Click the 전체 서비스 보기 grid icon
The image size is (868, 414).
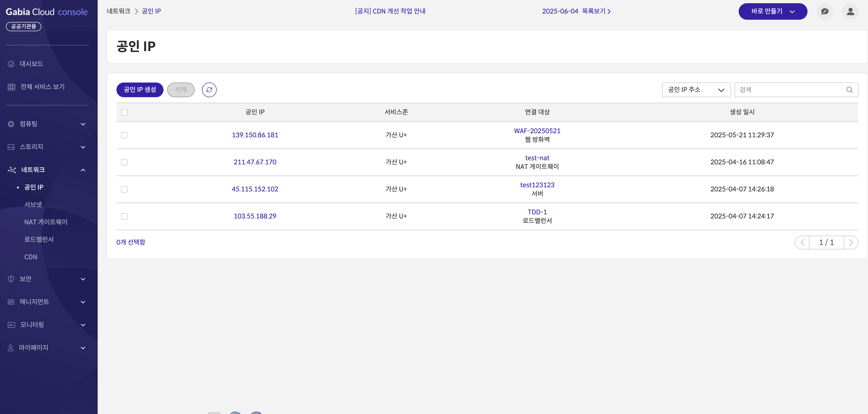[11, 87]
